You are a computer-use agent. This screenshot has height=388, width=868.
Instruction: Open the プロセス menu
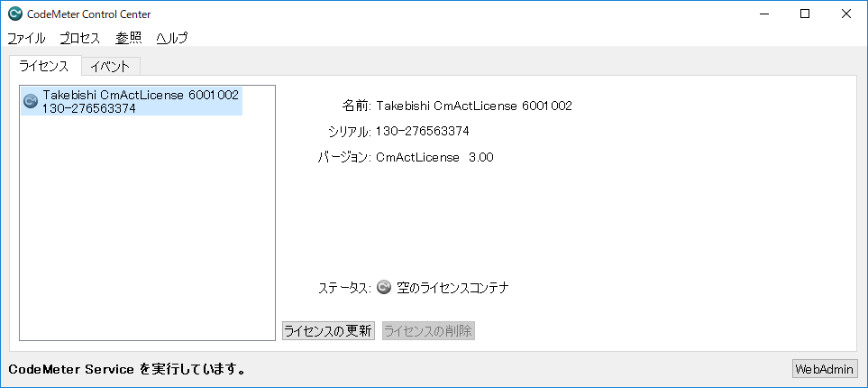pos(80,38)
